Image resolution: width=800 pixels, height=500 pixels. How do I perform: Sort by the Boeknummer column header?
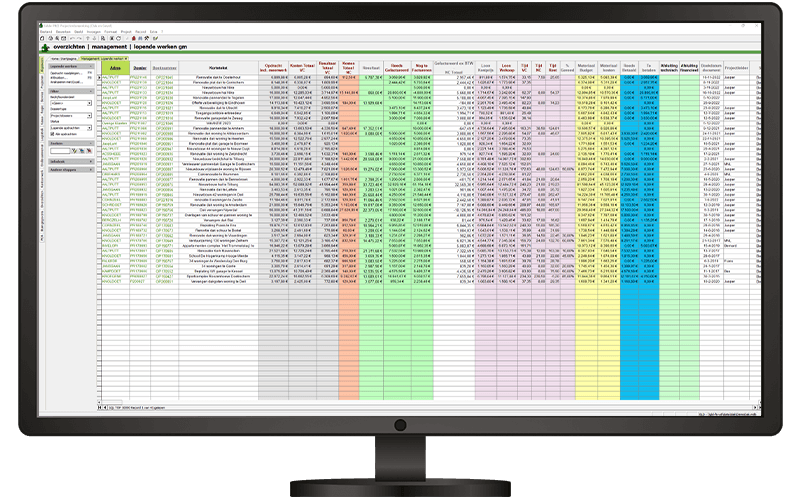164,68
